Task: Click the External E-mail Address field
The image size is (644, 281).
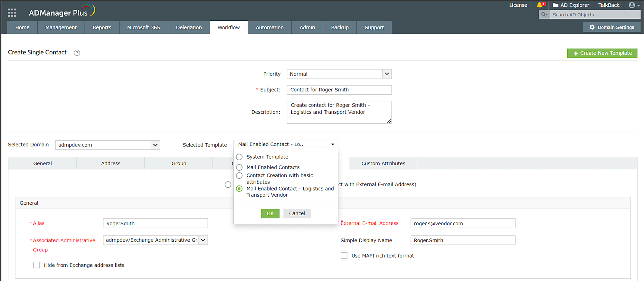Action: [463, 223]
